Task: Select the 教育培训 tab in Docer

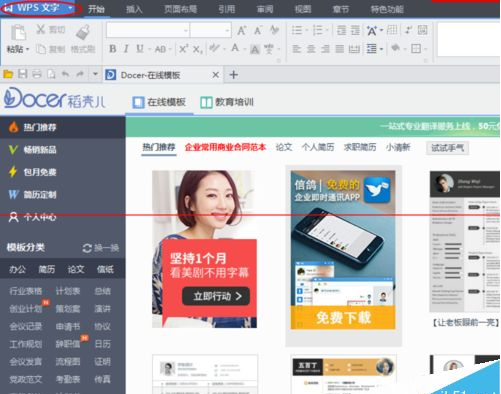Action: [x=227, y=102]
